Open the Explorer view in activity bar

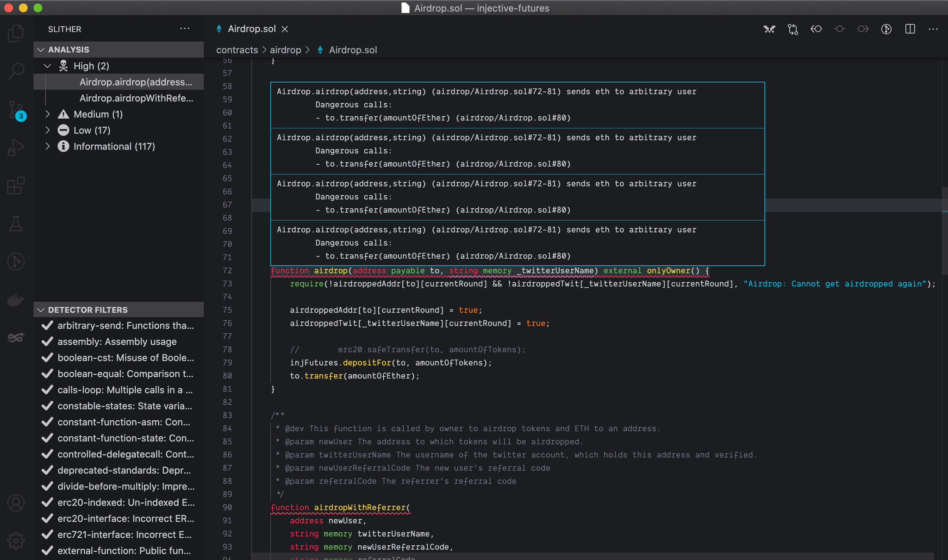tap(16, 33)
